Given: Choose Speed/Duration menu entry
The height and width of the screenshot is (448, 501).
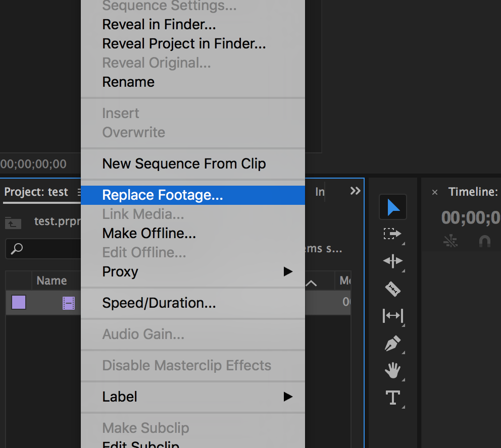Looking at the screenshot, I should coord(159,303).
